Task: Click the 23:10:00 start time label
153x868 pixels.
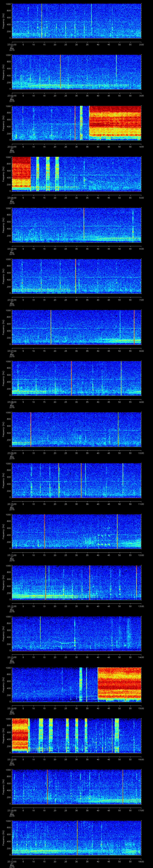Action: coord(12,504)
